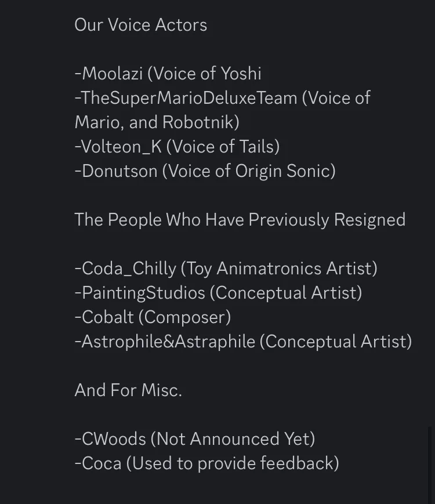Click 'The People Who Have Previously Resigned' heading
Image resolution: width=435 pixels, height=504 pixels.
(x=240, y=220)
